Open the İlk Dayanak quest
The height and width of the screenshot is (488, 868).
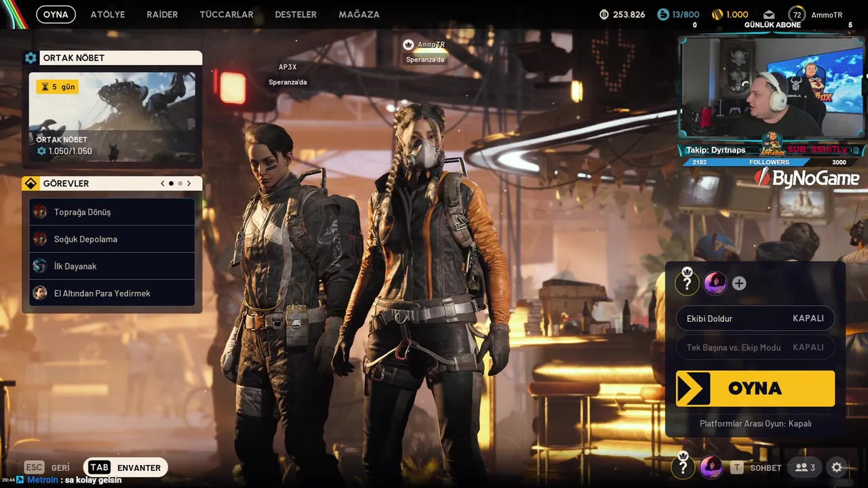[112, 266]
